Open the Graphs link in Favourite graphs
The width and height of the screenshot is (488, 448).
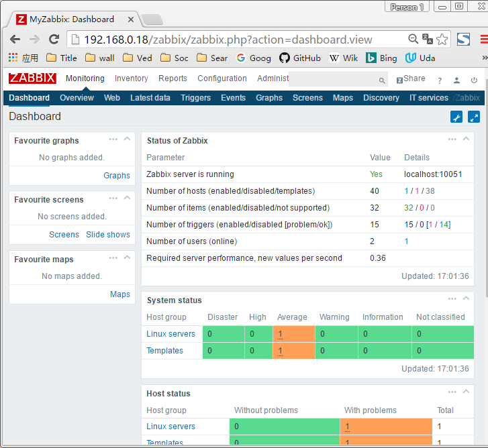(117, 176)
